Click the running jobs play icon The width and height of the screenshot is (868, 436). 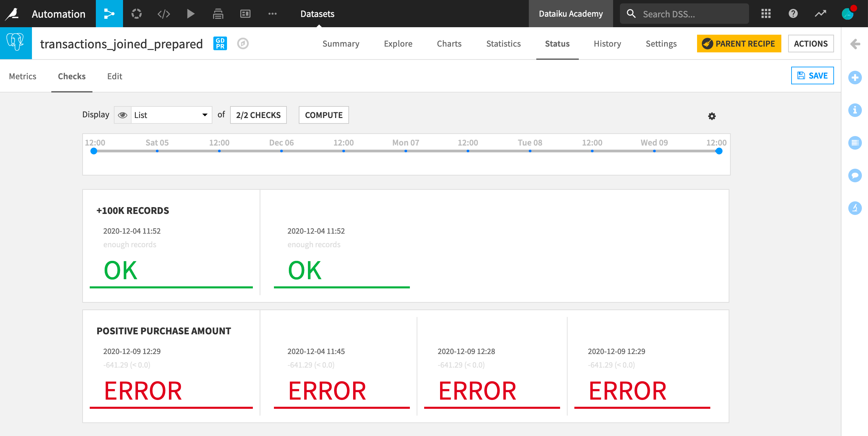(191, 14)
